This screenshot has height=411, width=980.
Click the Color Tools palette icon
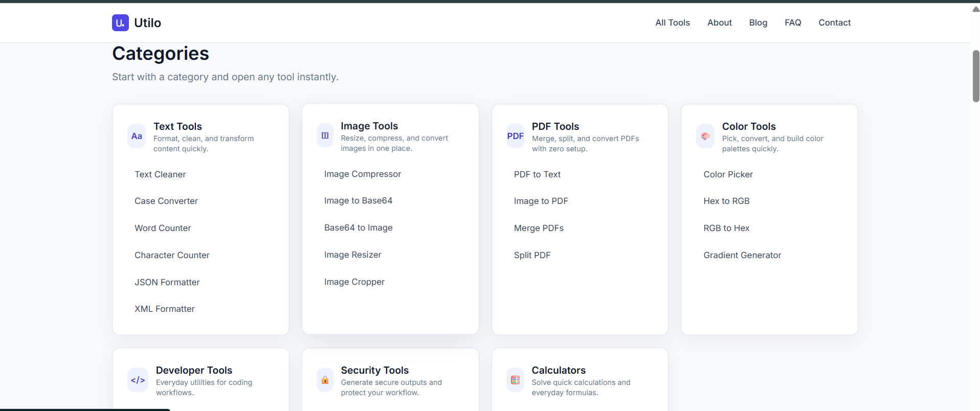coord(705,136)
